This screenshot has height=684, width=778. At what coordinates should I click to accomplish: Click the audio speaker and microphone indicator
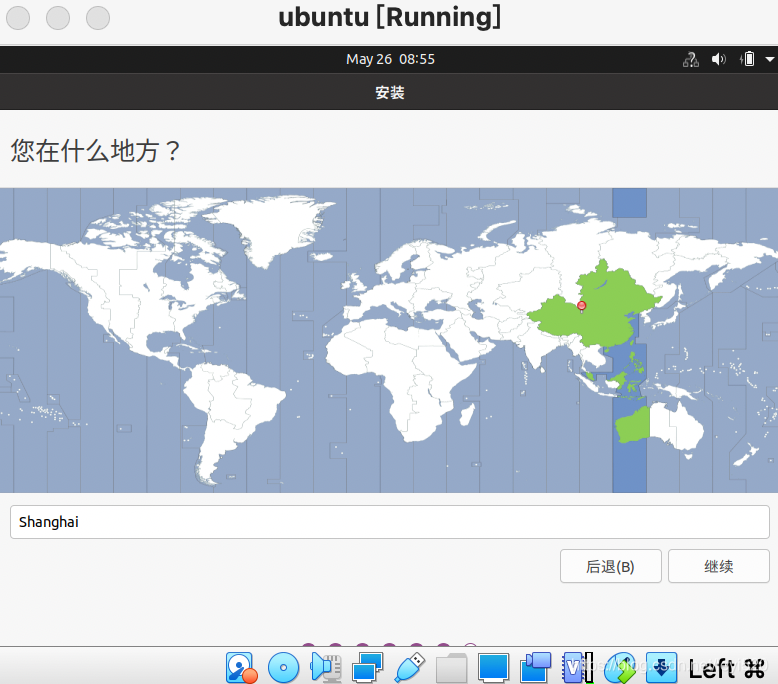(x=326, y=668)
